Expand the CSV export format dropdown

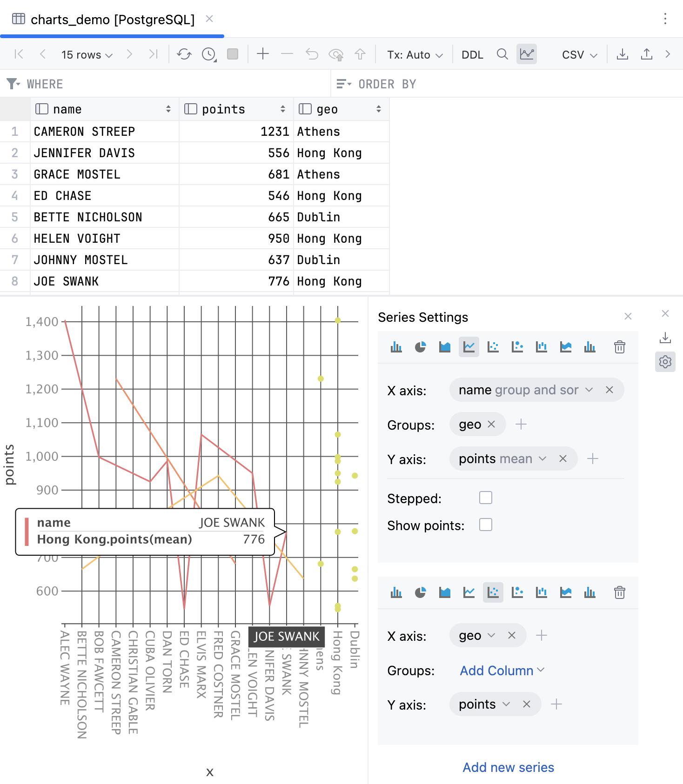(579, 55)
